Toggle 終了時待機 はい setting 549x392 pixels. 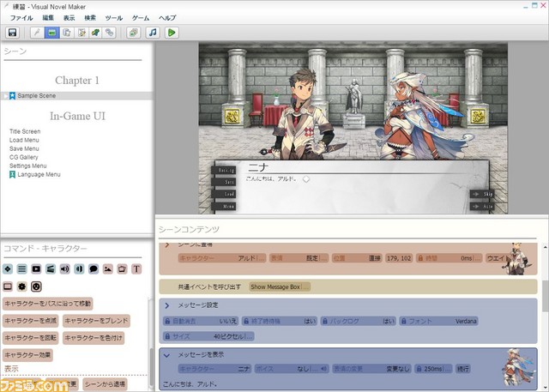click(280, 321)
